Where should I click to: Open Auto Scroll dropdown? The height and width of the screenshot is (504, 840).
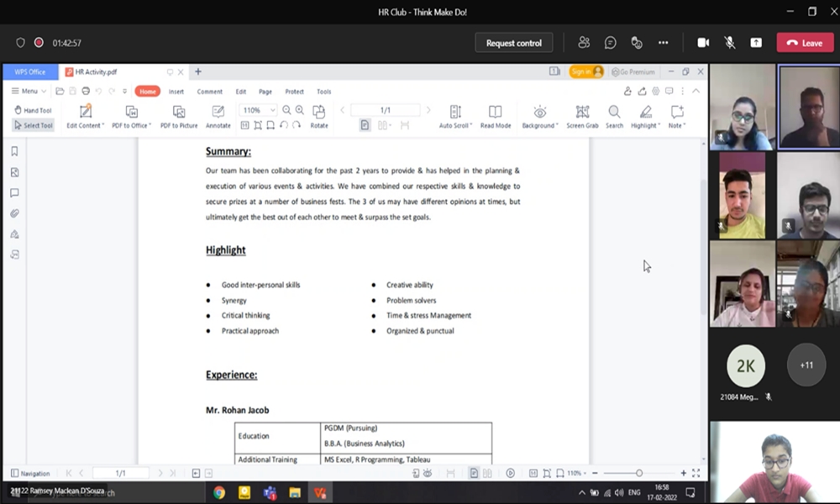[x=455, y=117]
